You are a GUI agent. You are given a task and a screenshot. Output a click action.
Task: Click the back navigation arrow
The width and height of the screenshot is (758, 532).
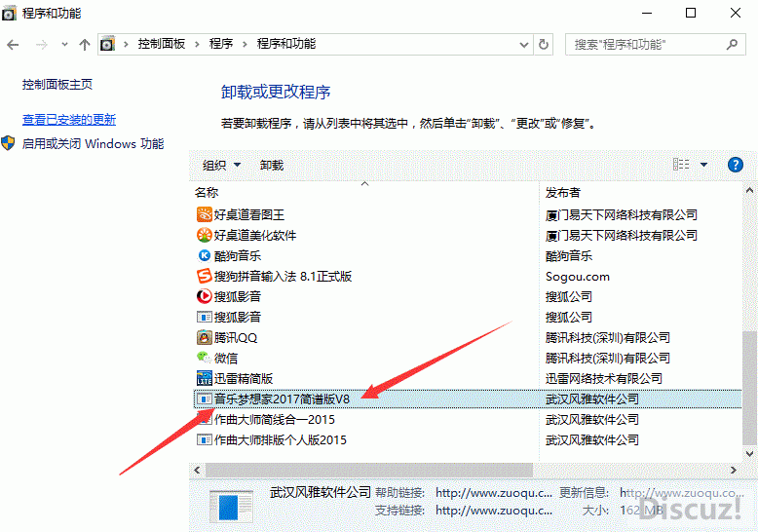(x=13, y=45)
